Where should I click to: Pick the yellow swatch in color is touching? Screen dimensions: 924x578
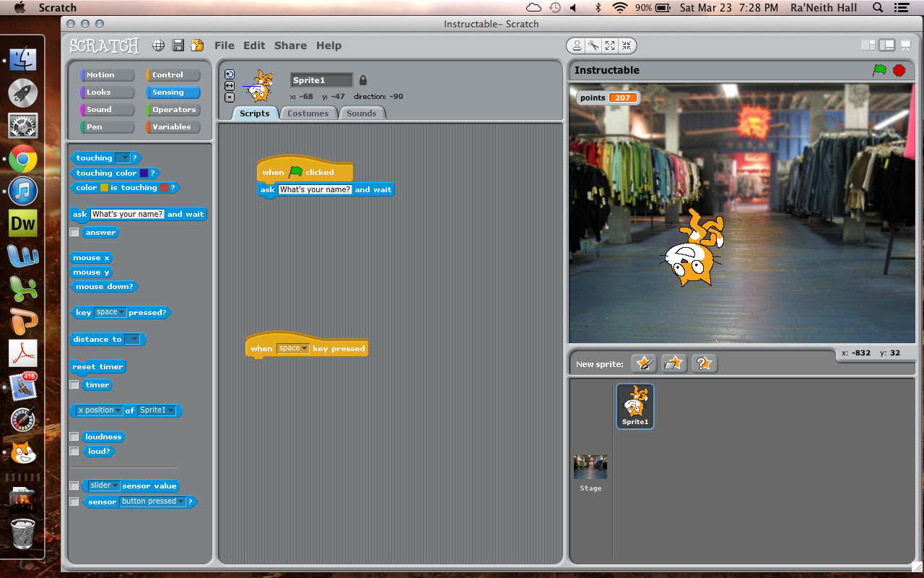(104, 188)
